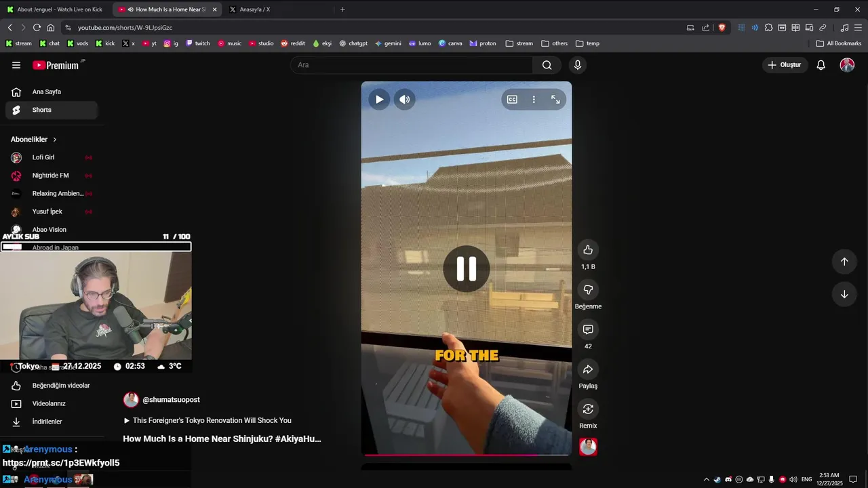Viewport: 868px width, 488px height.
Task: Like the Short with thumbs up
Action: [x=588, y=250]
